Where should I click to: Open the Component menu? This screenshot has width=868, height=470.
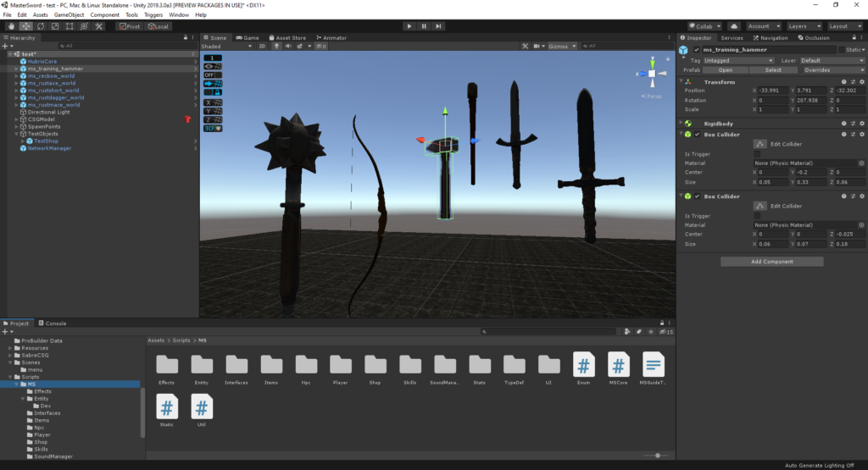[104, 15]
